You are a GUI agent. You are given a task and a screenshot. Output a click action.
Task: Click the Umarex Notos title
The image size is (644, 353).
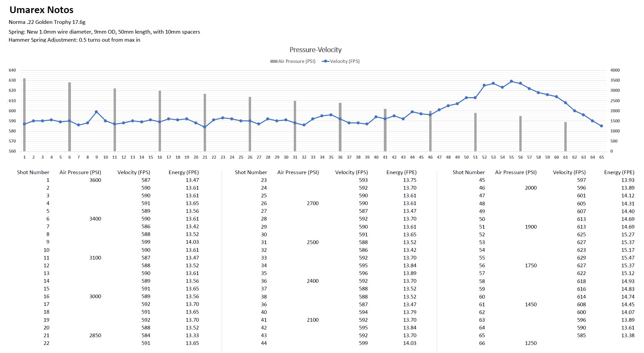pos(41,10)
